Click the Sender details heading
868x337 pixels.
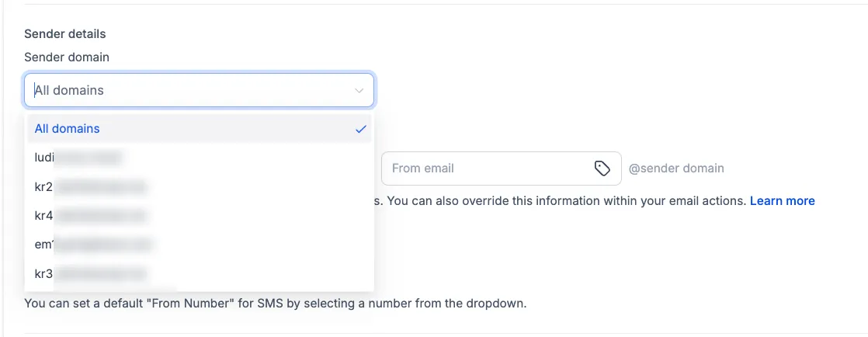point(64,33)
